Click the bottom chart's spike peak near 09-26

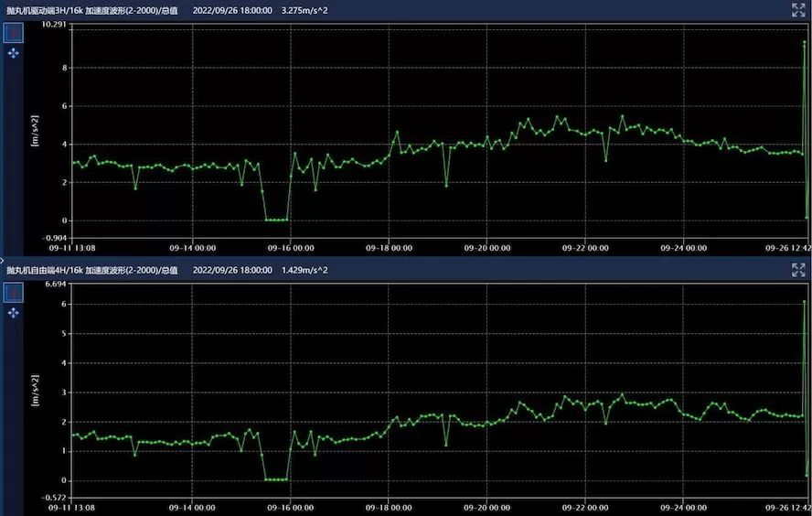[805, 301]
